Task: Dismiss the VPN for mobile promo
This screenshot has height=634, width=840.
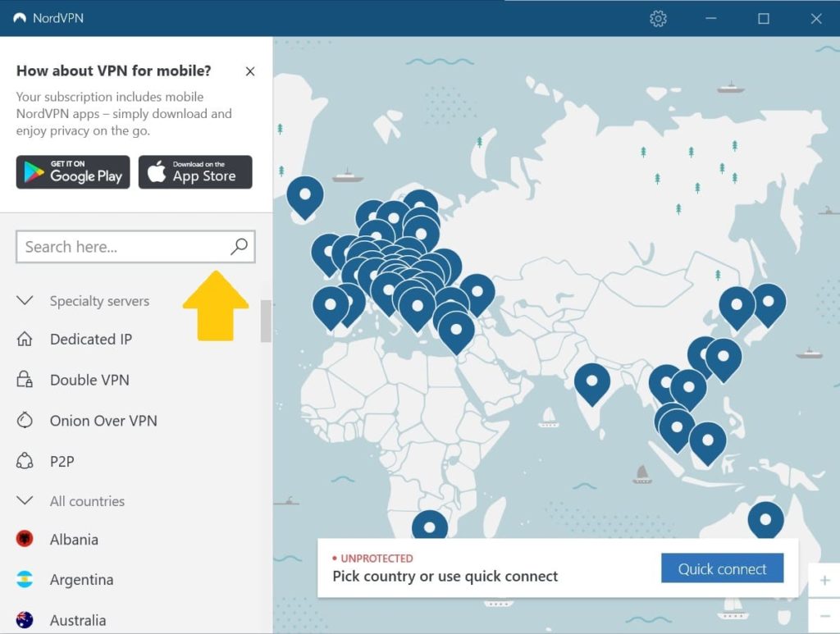Action: coord(249,71)
